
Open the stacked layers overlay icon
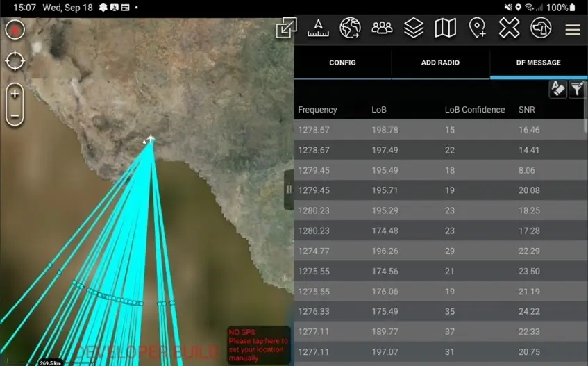tap(414, 28)
